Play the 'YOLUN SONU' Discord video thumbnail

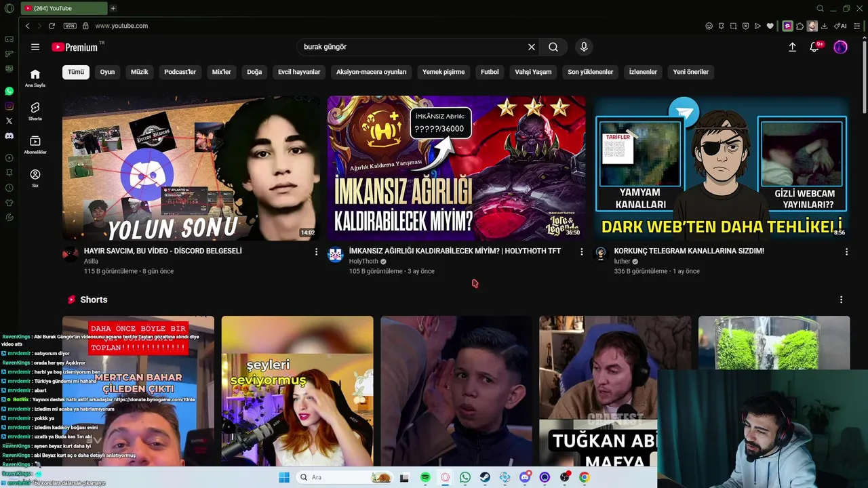coord(191,168)
